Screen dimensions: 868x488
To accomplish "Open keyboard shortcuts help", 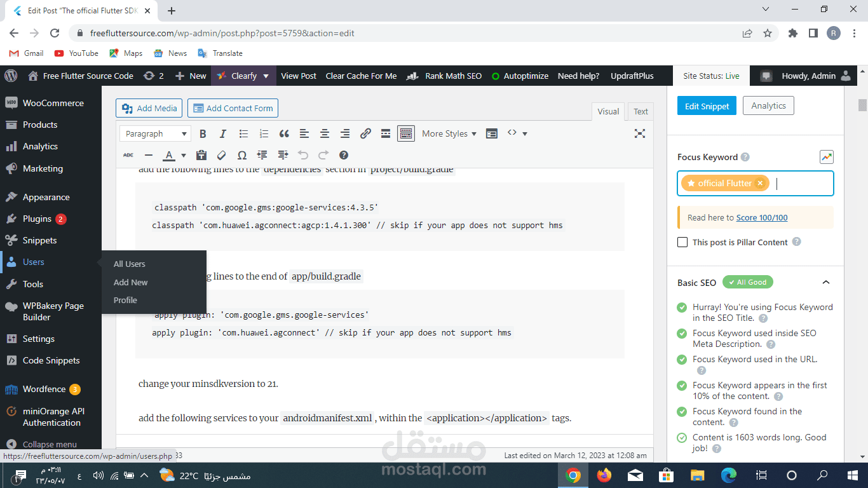I will click(x=344, y=155).
